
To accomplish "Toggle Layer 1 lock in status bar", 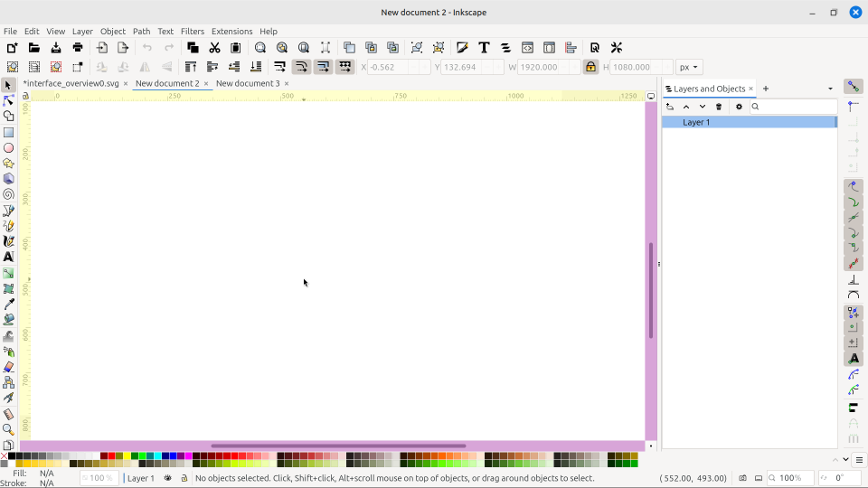I will [x=184, y=478].
